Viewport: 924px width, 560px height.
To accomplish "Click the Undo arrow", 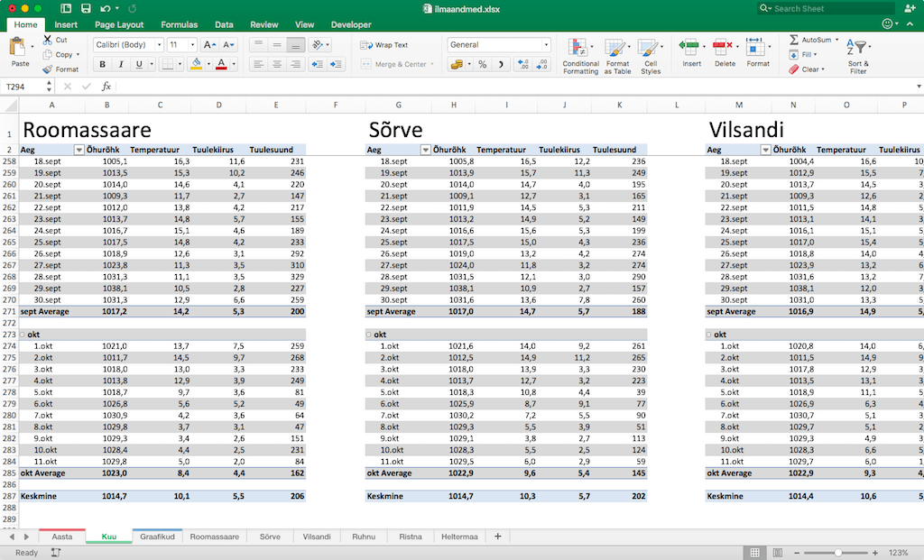I will [105, 8].
